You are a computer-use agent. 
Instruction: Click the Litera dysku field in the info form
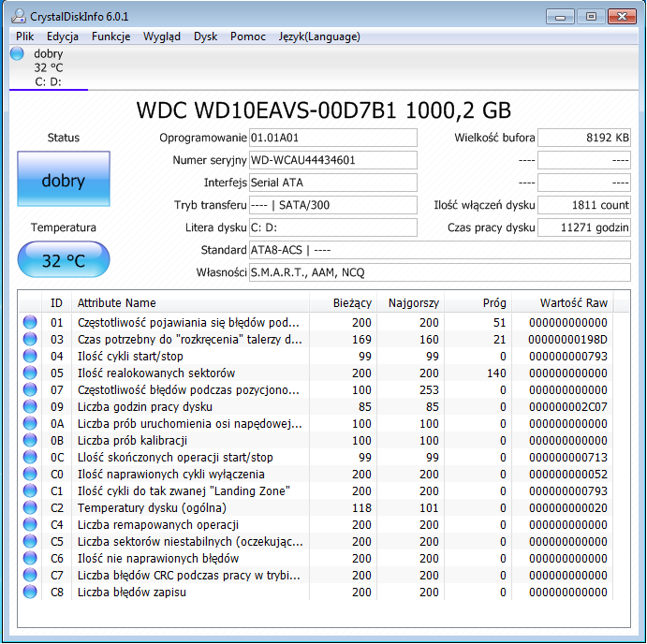pos(333,227)
